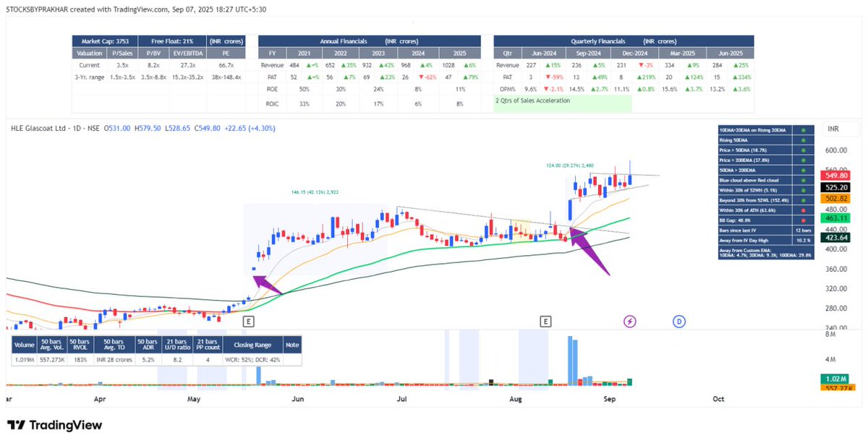Click the FY 2025 column header

[x=459, y=53]
